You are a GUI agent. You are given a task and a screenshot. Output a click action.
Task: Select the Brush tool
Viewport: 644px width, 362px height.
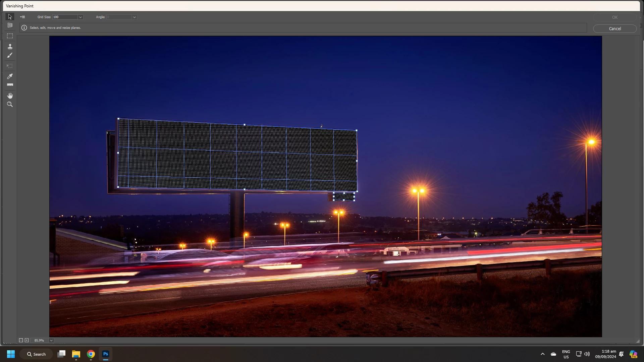coord(10,55)
